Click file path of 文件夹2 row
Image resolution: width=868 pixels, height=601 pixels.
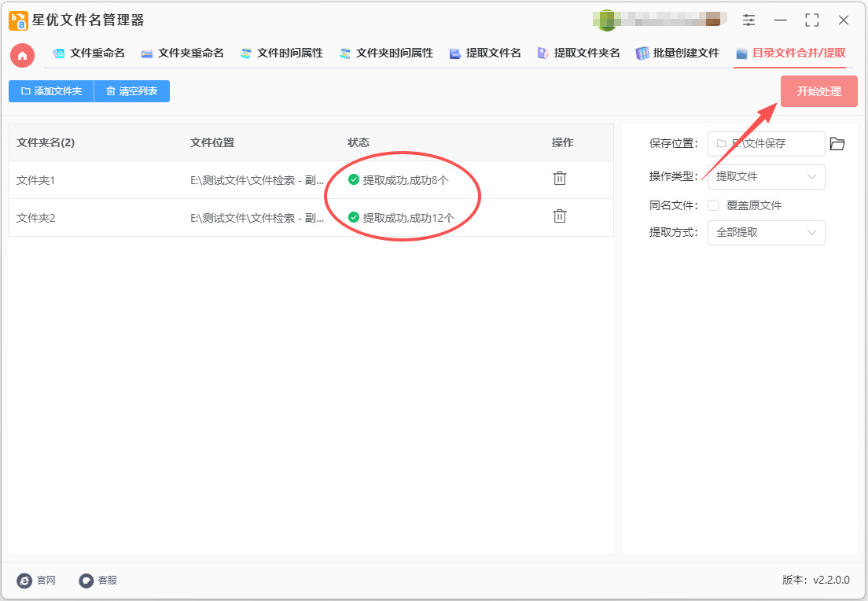pos(257,218)
